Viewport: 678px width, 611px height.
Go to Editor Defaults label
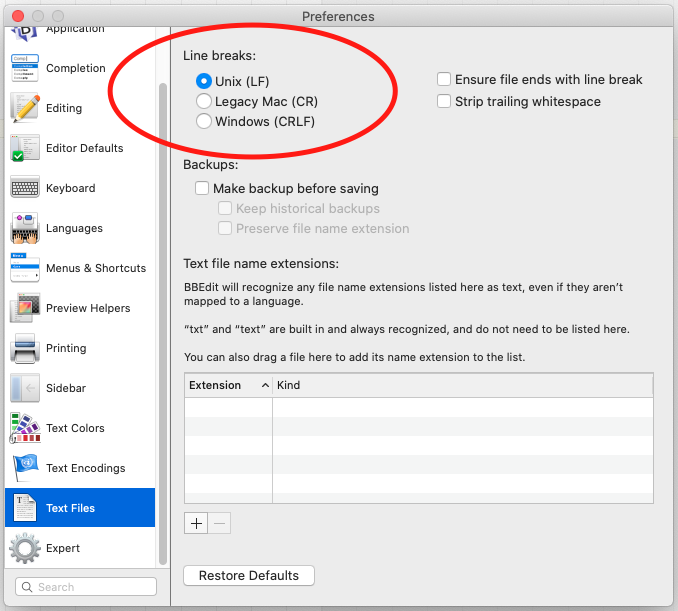(x=85, y=148)
